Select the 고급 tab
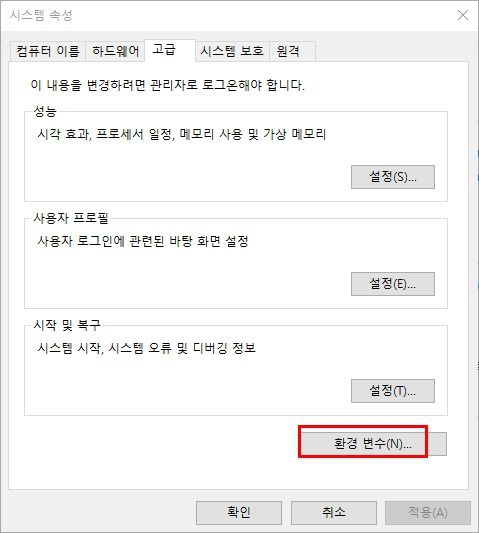 170,50
